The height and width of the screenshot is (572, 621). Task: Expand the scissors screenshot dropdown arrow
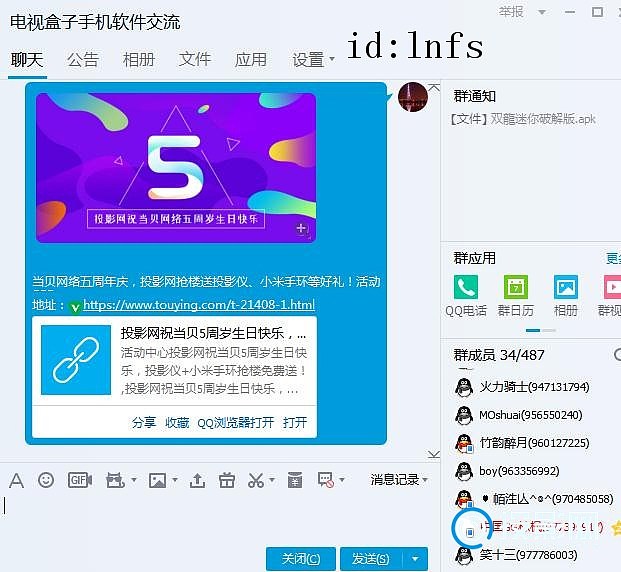272,480
